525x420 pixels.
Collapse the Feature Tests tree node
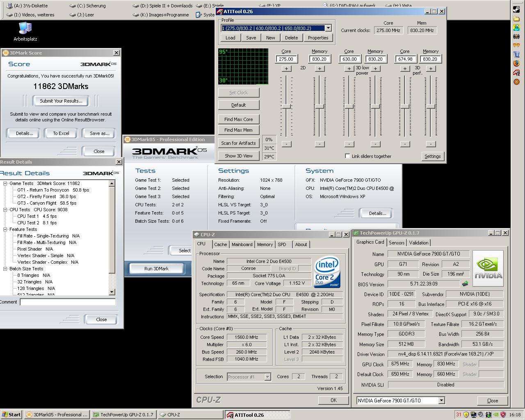point(5,229)
